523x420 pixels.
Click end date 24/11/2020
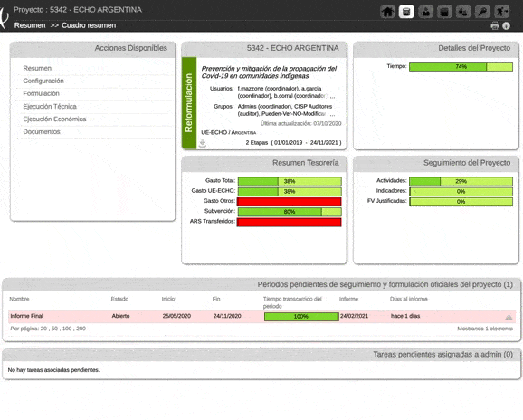pos(227,316)
